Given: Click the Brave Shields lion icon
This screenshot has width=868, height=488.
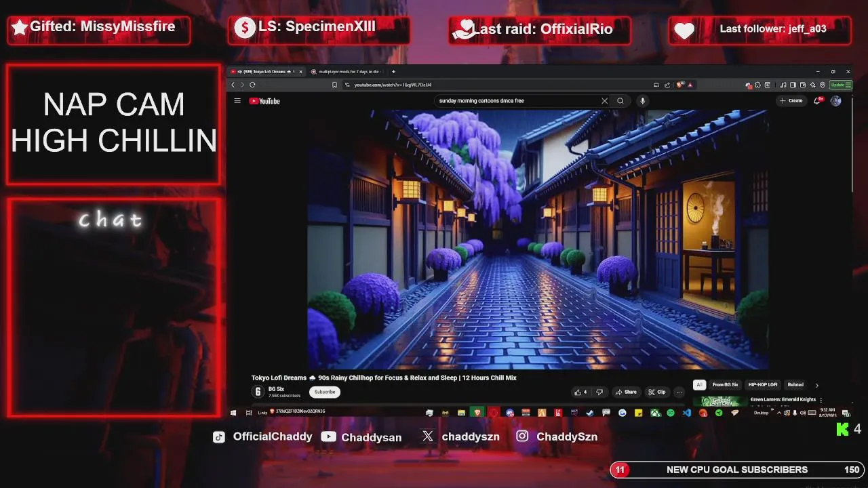Looking at the screenshot, I should point(680,85).
